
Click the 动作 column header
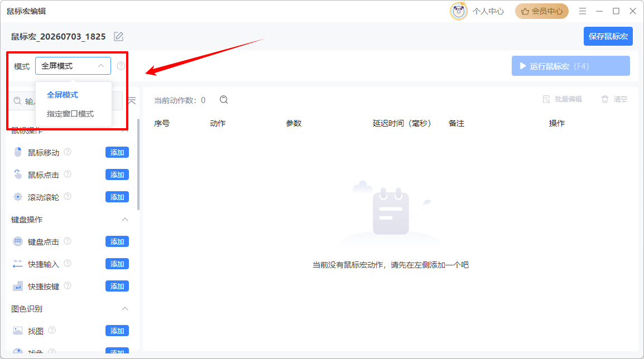[218, 123]
